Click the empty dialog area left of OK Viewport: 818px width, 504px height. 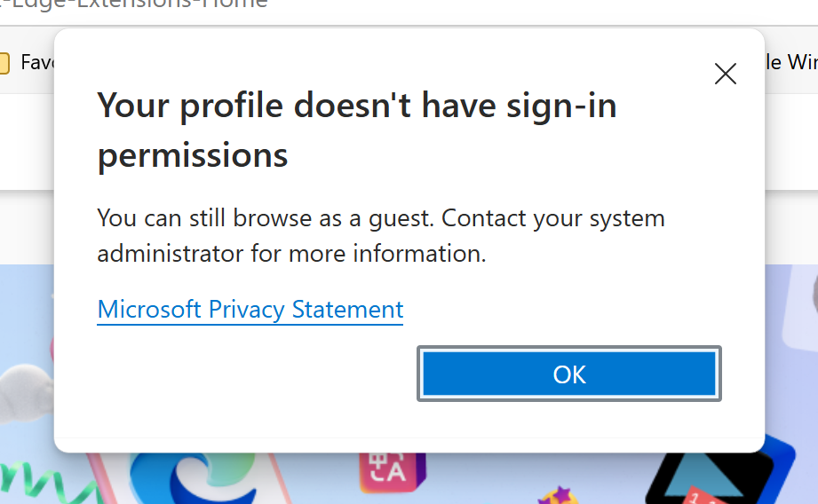point(249,374)
